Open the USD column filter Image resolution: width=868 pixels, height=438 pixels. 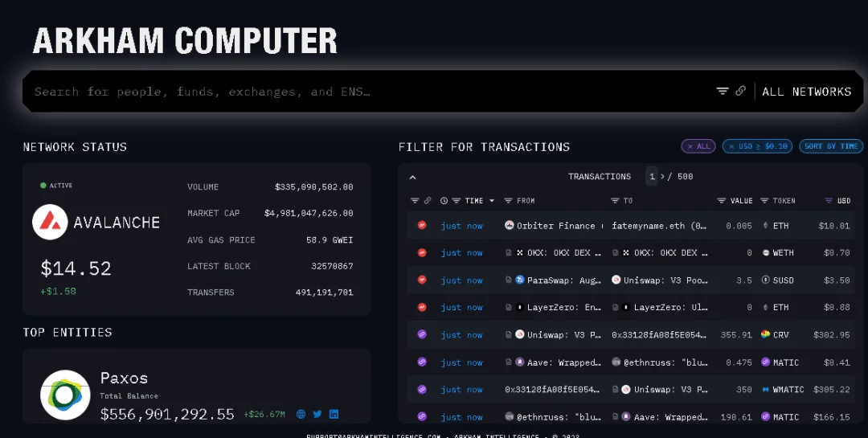829,200
